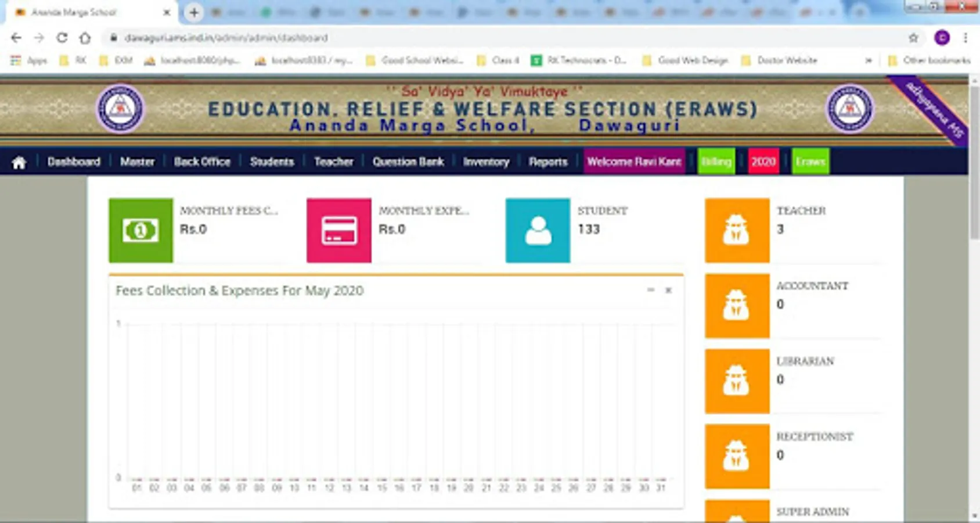Viewport: 980px width, 523px height.
Task: Expand the hidden bookmarks chevron
Action: tap(869, 60)
